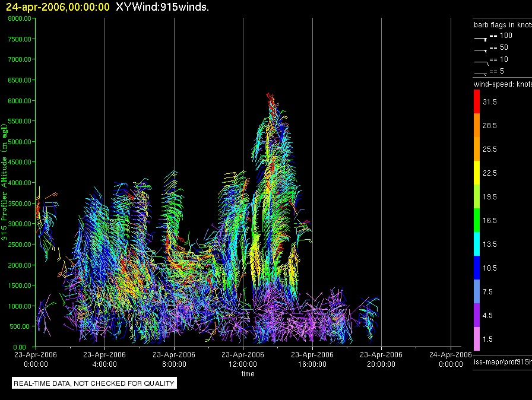Click the 23-Apr-2006 16:00:00 time label
The width and height of the screenshot is (532, 400).
[312, 359]
